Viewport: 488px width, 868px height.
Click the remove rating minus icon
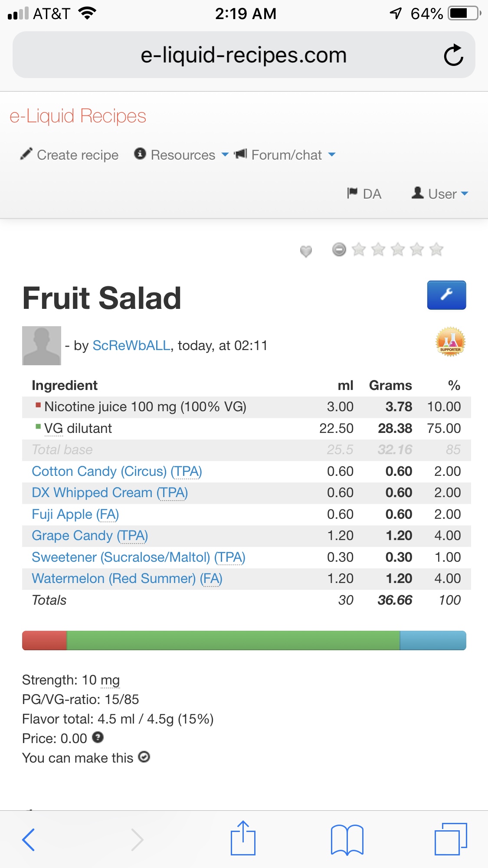point(339,249)
